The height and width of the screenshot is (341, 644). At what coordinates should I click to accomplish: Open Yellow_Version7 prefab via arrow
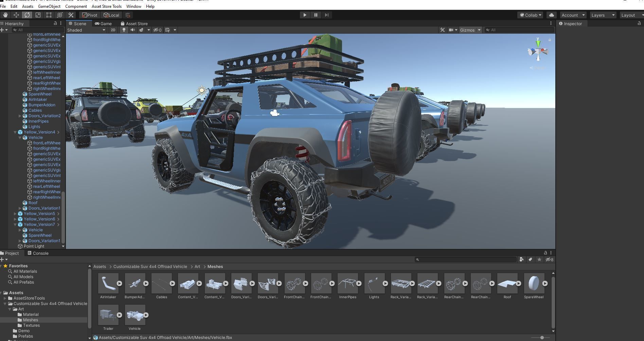58,225
